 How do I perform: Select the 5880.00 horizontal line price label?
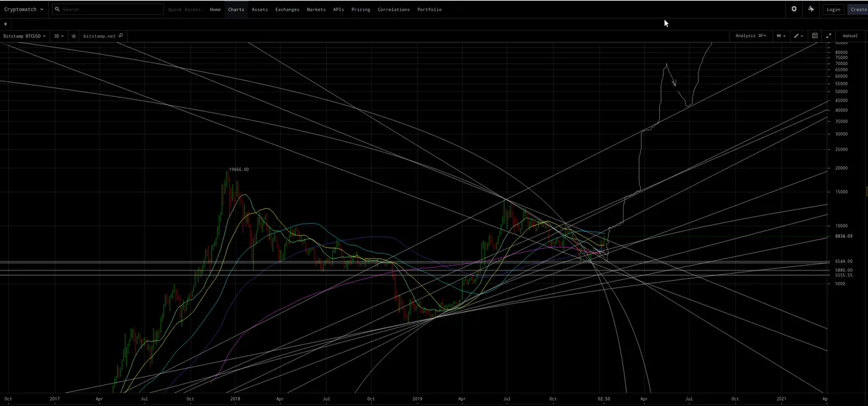pyautogui.click(x=844, y=270)
